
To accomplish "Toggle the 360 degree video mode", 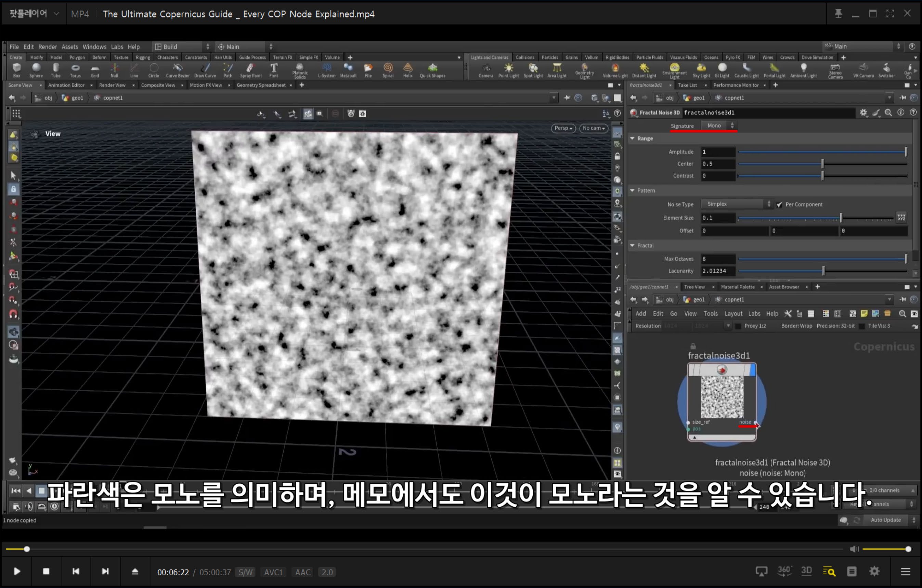I will pos(784,571).
